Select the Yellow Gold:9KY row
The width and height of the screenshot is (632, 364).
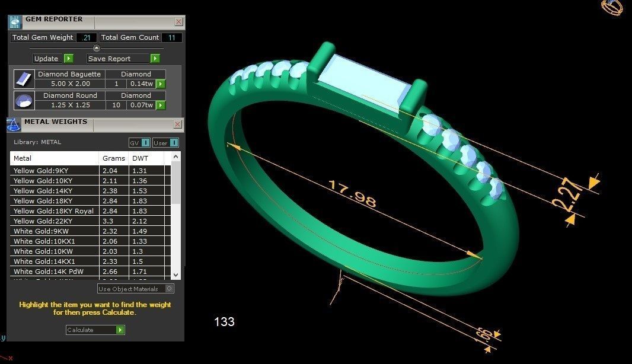point(90,171)
